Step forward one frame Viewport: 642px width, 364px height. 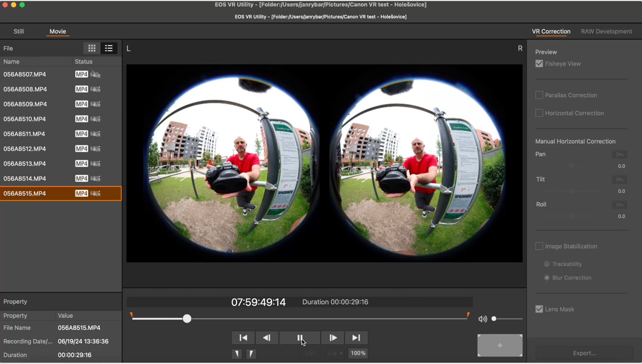tap(333, 337)
